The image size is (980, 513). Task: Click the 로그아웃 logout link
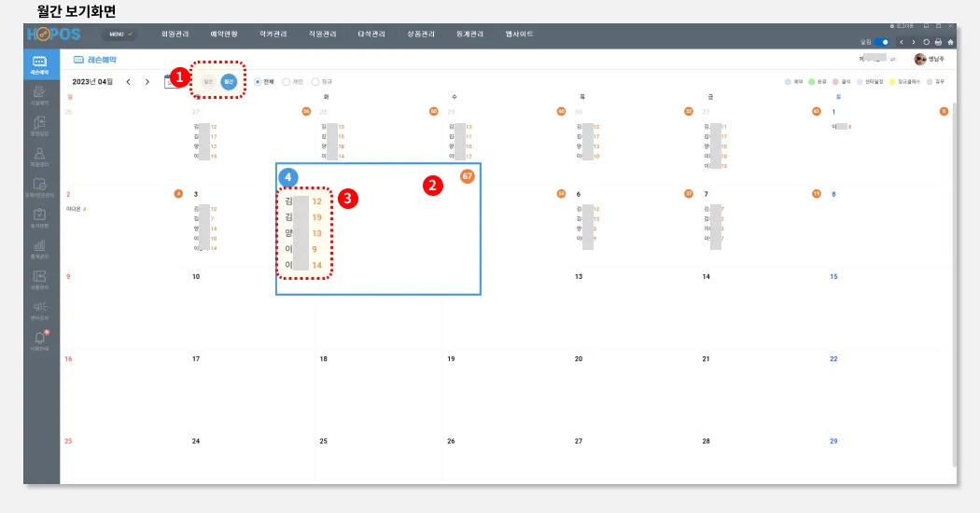click(902, 26)
